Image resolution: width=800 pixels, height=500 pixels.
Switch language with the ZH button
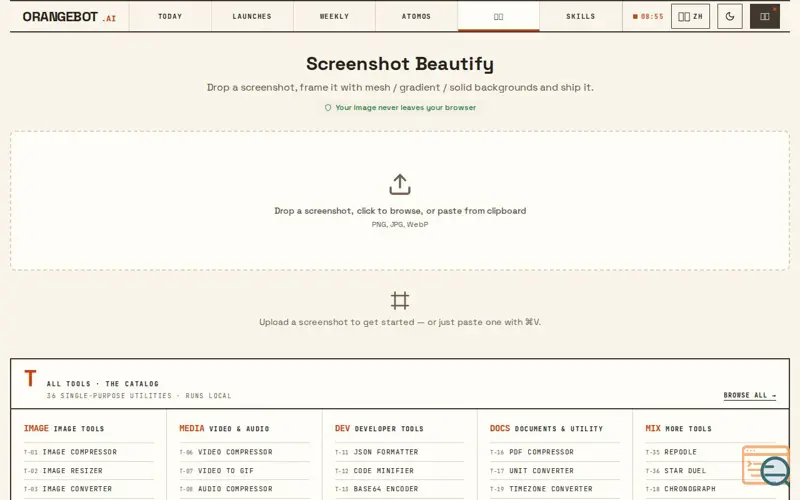click(690, 16)
